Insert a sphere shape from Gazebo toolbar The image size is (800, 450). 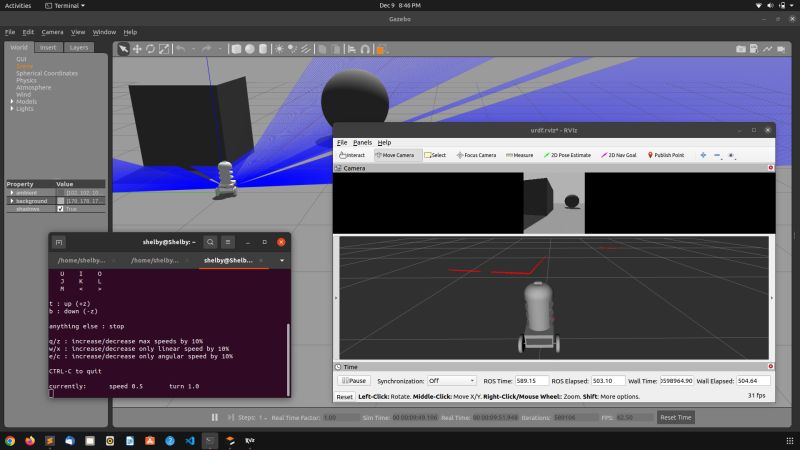coord(248,48)
